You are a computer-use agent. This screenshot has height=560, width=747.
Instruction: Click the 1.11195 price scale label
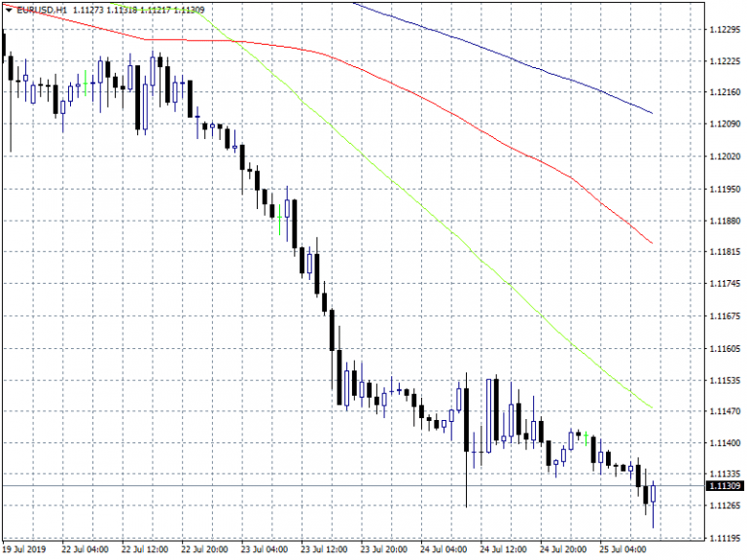[723, 190]
